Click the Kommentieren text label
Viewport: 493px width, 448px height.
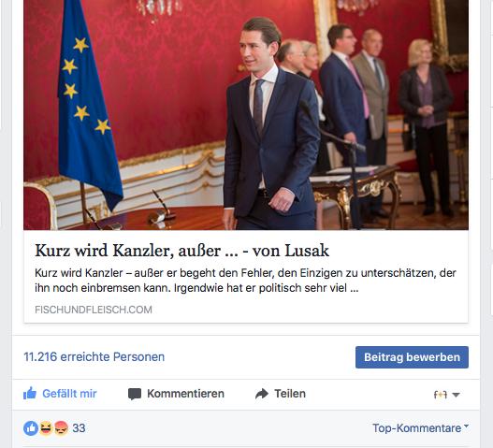pos(185,394)
